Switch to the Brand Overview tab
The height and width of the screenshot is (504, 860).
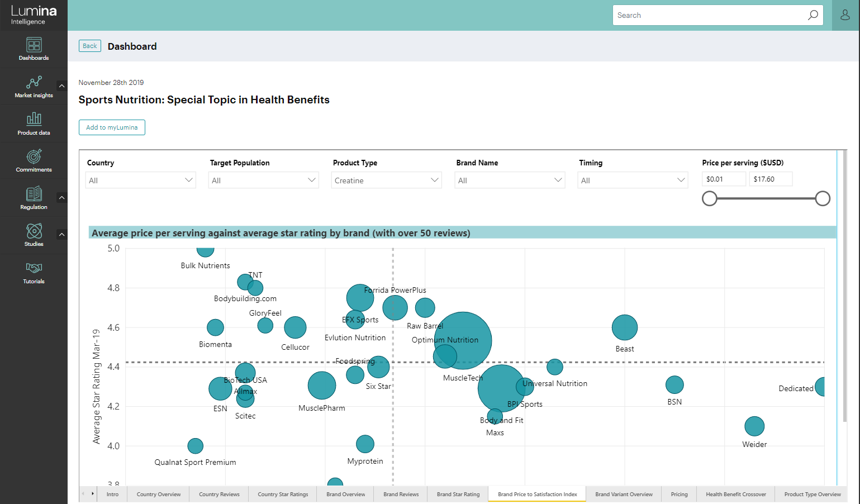345,494
